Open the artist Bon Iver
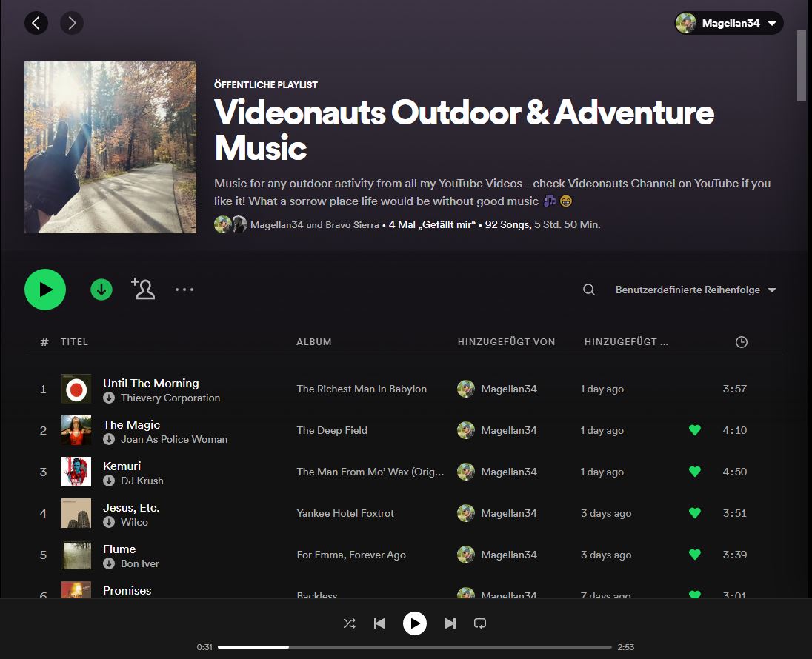Viewport: 812px width, 659px height. coord(140,563)
